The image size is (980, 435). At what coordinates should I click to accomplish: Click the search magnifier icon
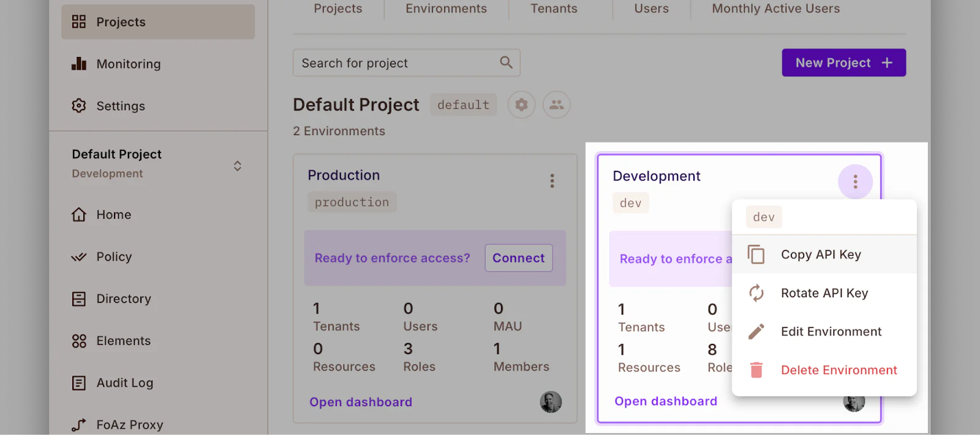coord(506,62)
